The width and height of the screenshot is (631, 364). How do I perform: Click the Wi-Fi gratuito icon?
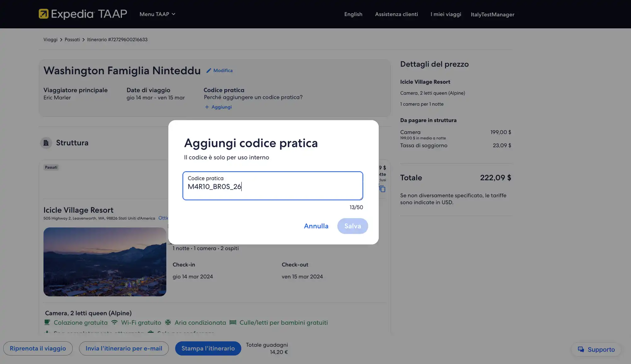115,322
